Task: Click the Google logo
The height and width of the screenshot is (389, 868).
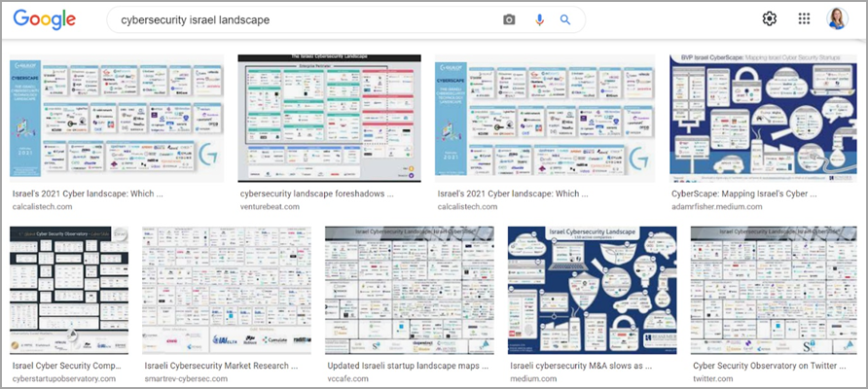Action: tap(45, 19)
